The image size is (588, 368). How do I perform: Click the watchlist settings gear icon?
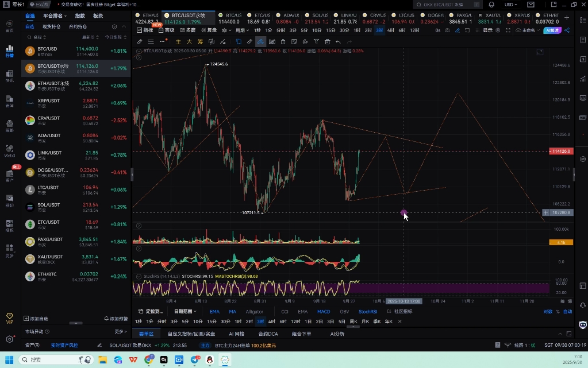(114, 26)
